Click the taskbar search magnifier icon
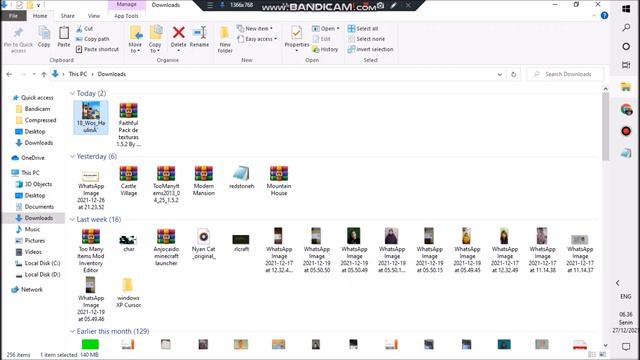 pos(626,28)
